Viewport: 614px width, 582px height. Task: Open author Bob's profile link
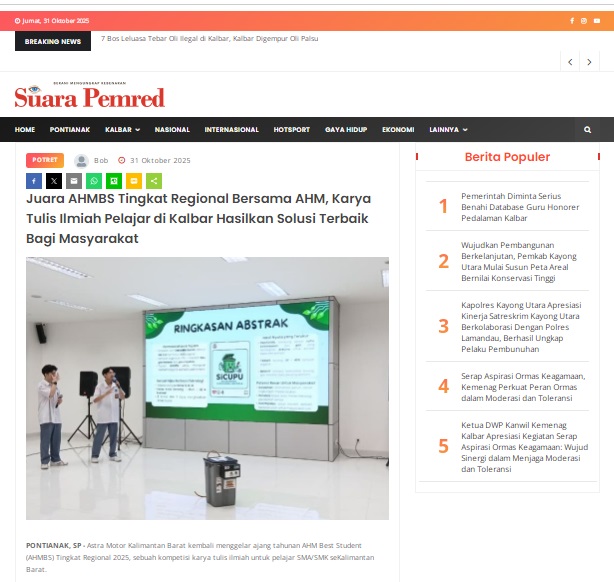101,161
